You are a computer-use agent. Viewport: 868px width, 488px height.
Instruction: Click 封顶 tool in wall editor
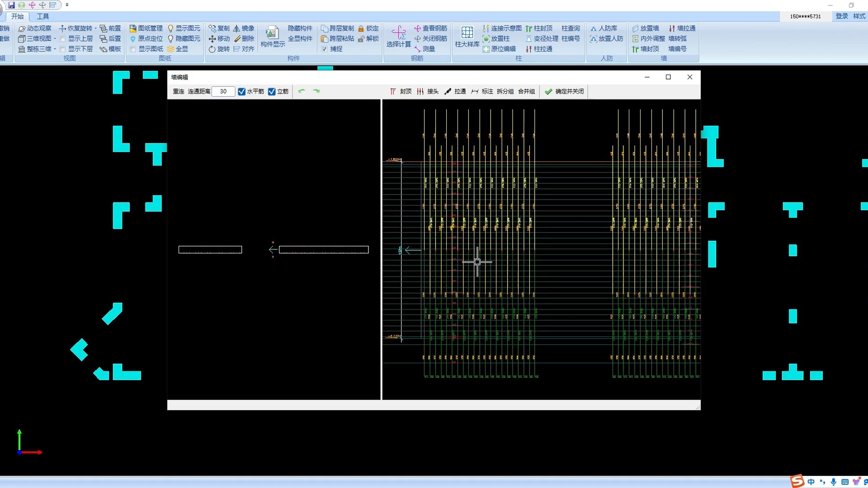point(401,91)
